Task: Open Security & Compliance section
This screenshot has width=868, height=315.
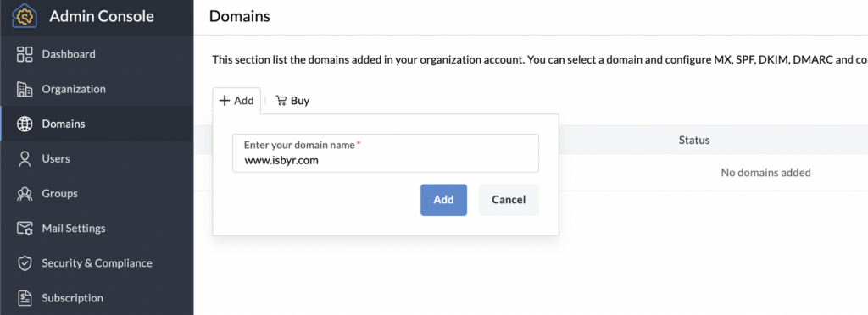Action: pos(97,263)
